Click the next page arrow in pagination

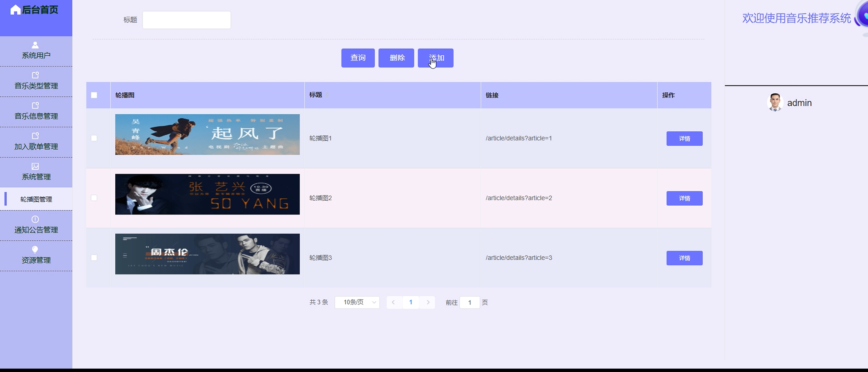click(x=428, y=302)
